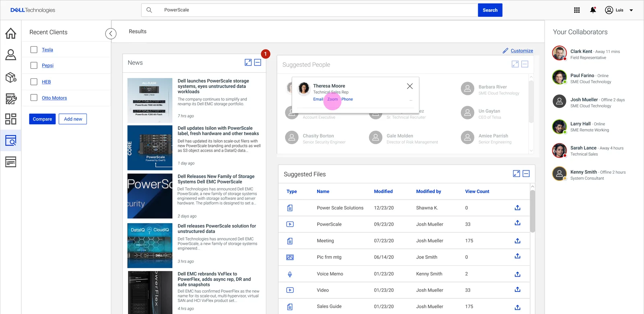Open the Isilon PowerScale label news thumbnail
Image resolution: width=644 pixels, height=314 pixels.
(x=150, y=148)
